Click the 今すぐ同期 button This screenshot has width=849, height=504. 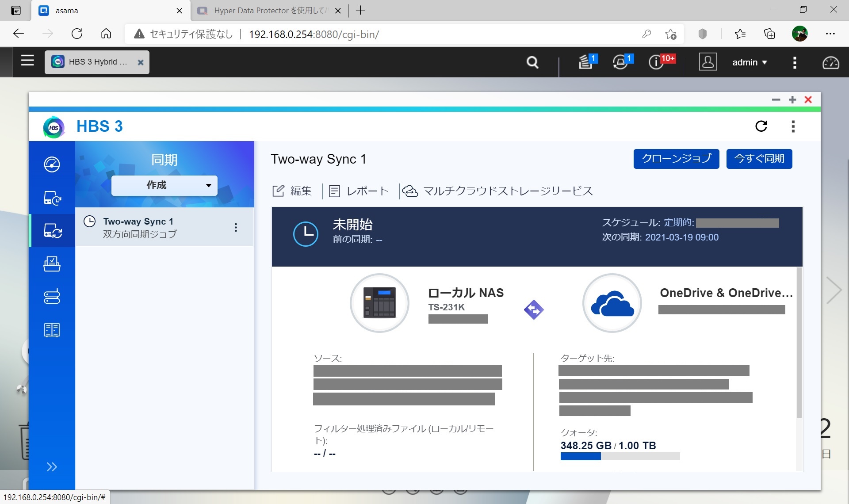click(x=759, y=159)
